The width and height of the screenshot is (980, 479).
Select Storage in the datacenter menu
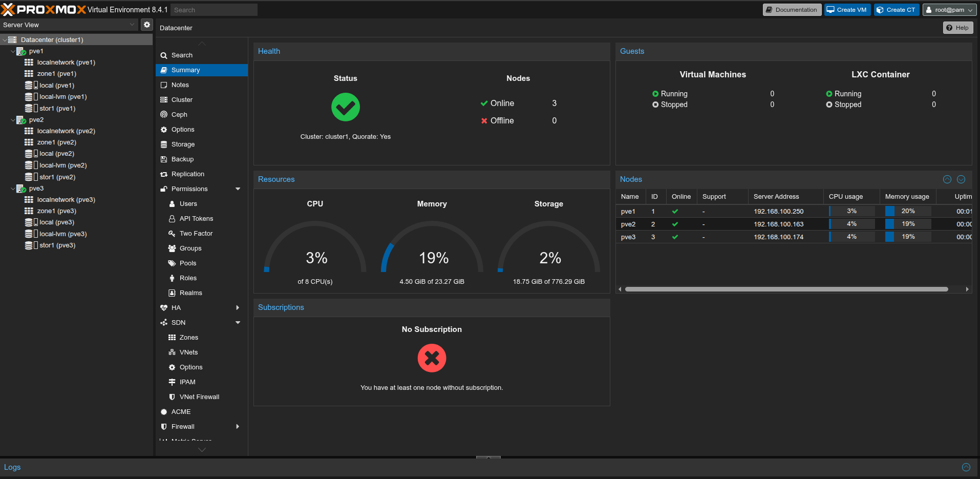[183, 144]
